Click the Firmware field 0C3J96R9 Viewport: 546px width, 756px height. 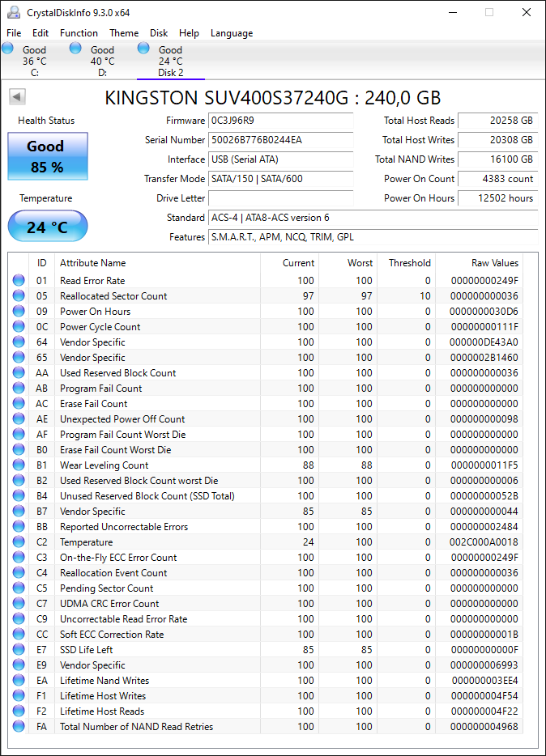click(x=281, y=121)
